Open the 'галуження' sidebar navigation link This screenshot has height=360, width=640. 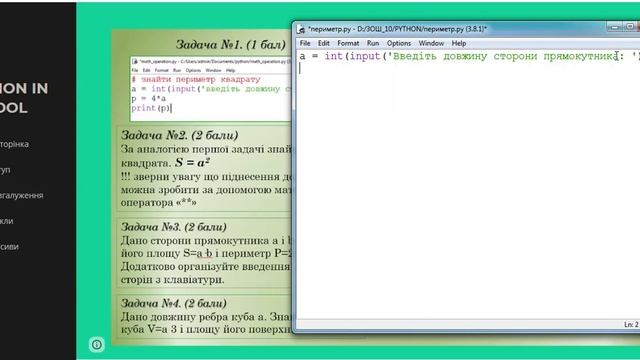point(22,196)
